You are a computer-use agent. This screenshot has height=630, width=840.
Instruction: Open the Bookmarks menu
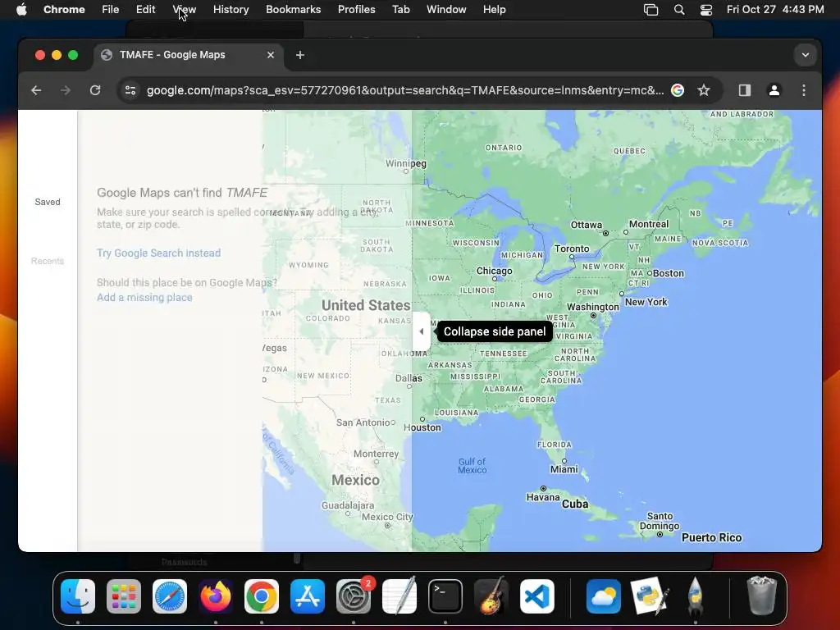pos(294,10)
